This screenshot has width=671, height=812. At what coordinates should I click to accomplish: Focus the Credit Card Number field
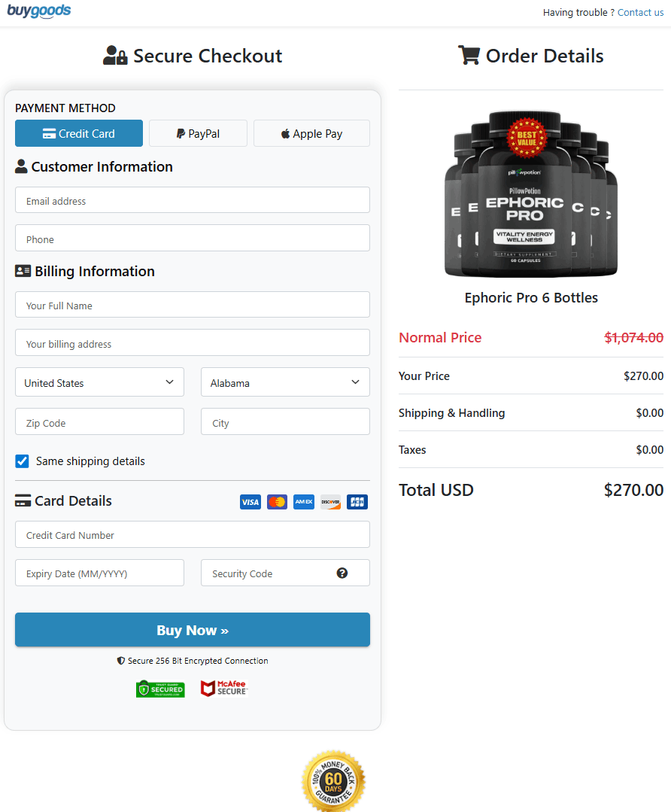coord(193,535)
